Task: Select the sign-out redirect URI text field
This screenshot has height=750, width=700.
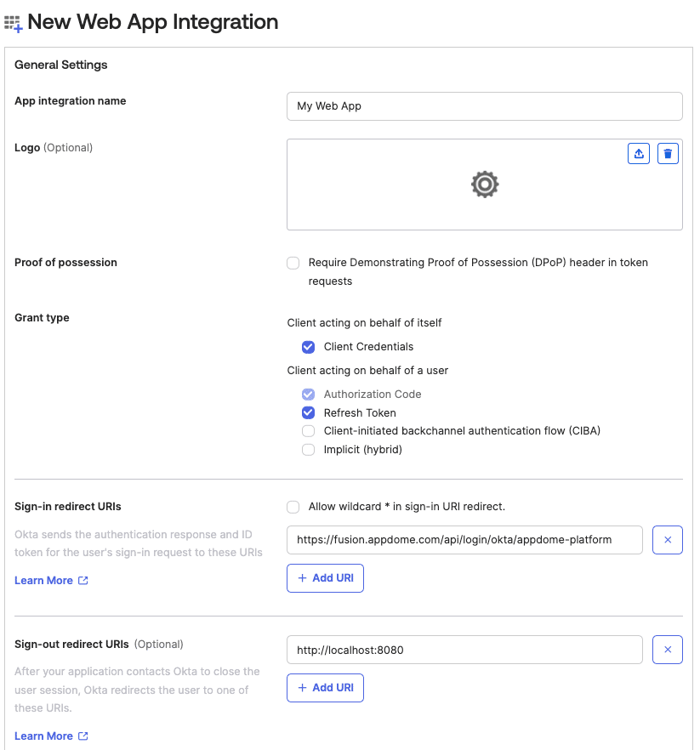Action: pyautogui.click(x=464, y=650)
